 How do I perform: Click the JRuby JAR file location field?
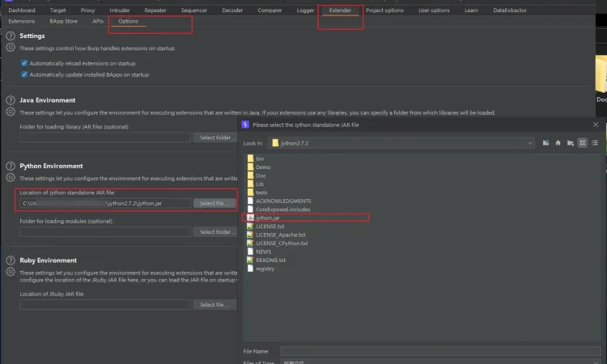click(105, 304)
